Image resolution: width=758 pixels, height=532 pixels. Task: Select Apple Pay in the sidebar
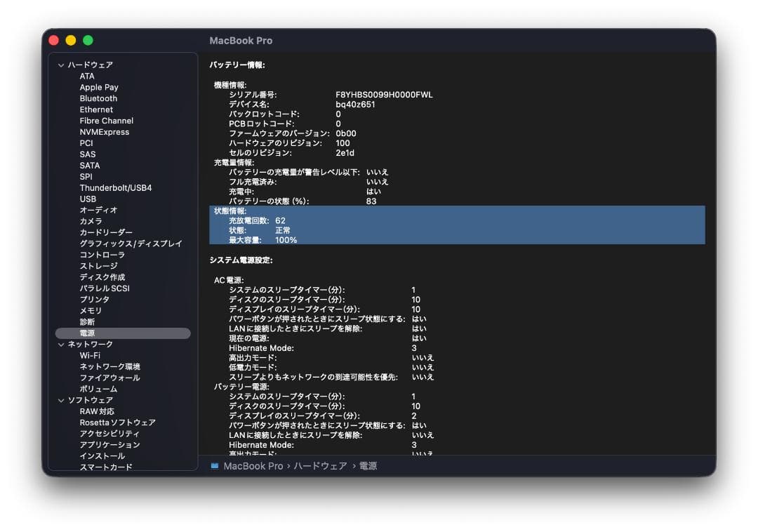98,87
